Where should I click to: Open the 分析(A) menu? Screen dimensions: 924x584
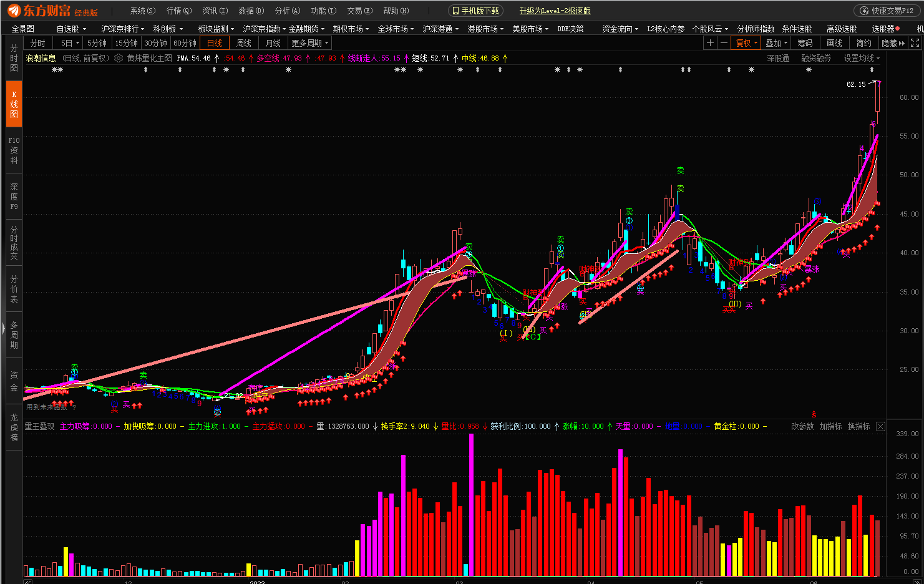[x=288, y=11]
